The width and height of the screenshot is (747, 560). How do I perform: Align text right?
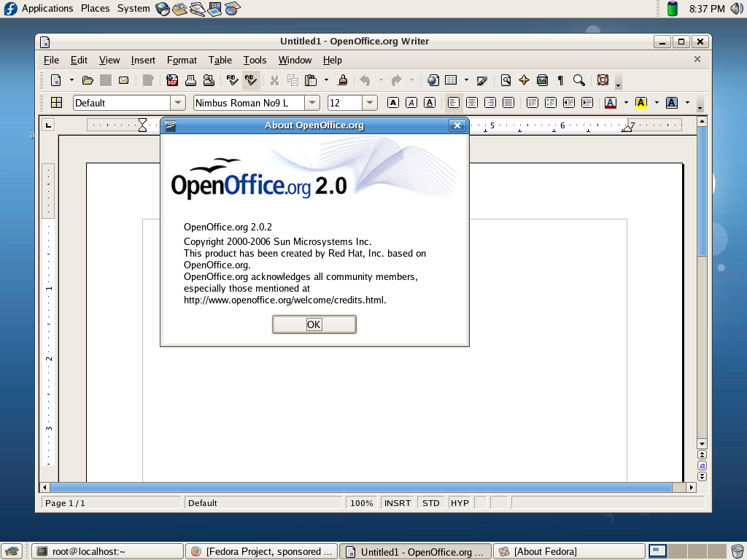tap(489, 102)
